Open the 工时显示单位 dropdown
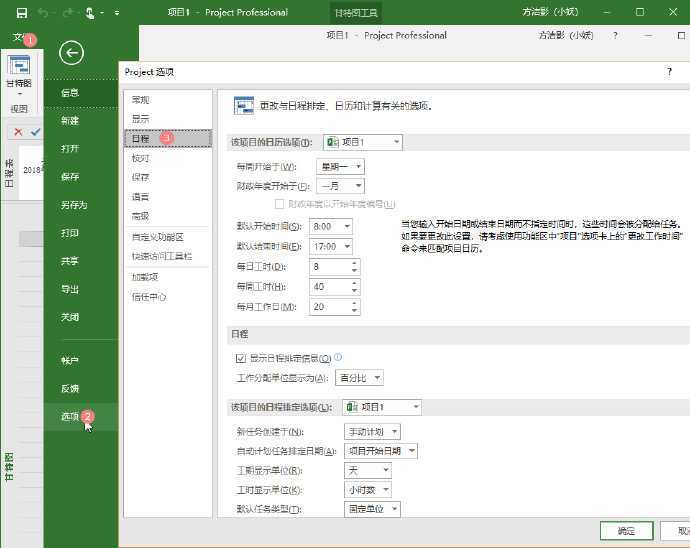This screenshot has width=690, height=548. 367,489
